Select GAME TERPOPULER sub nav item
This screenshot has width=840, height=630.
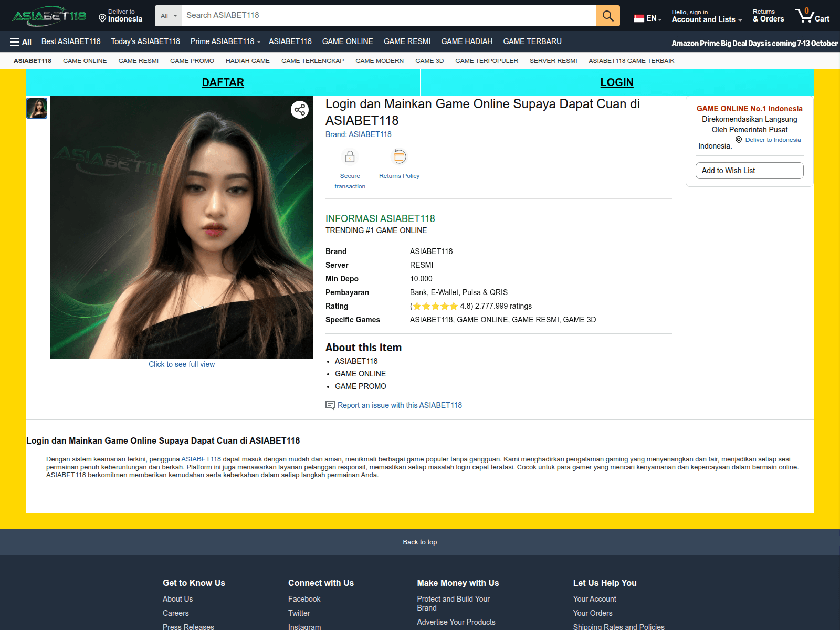pyautogui.click(x=487, y=61)
